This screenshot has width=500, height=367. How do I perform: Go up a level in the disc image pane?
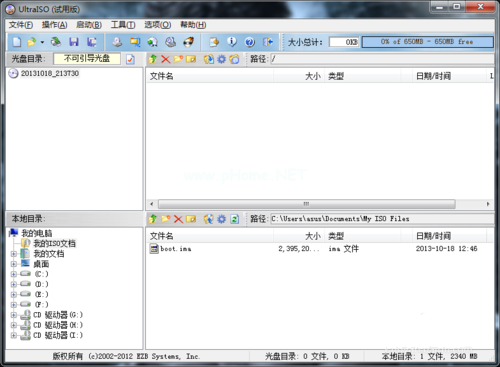point(153,59)
